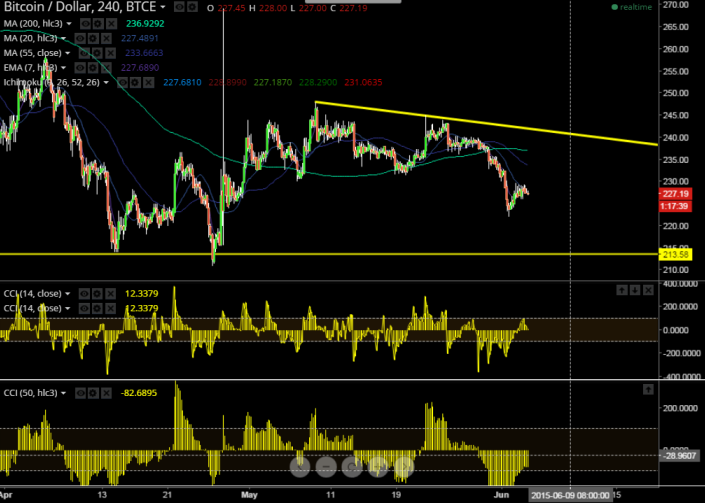Toggle the lower CCI (14, close) eye
Image resolution: width=705 pixels, height=503 pixels.
[x=84, y=308]
